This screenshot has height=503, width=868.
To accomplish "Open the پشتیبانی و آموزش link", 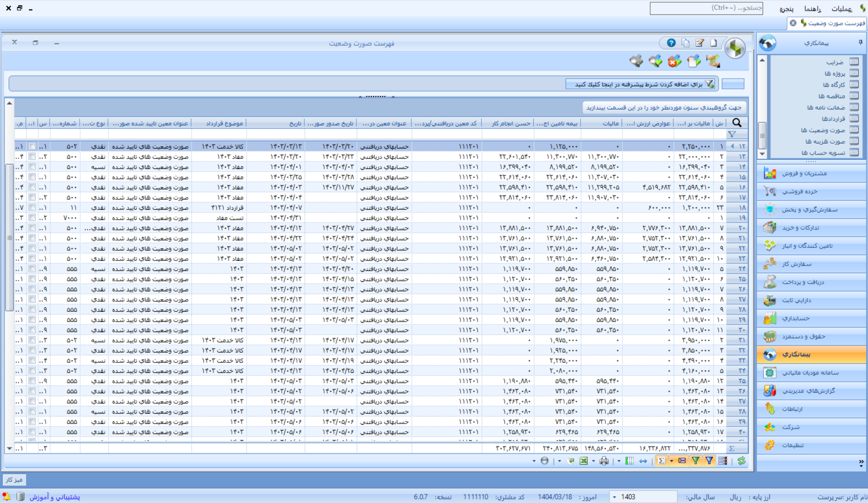I will pyautogui.click(x=55, y=497).
